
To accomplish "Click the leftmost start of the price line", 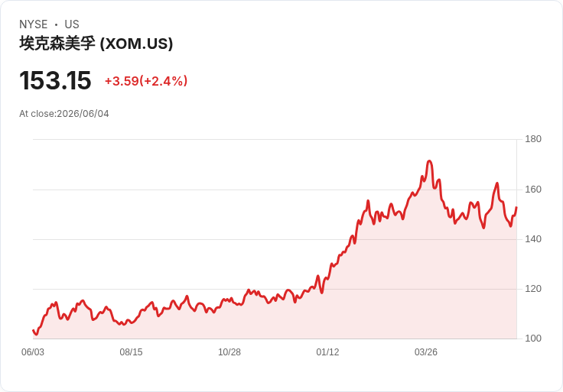I will (33, 330).
